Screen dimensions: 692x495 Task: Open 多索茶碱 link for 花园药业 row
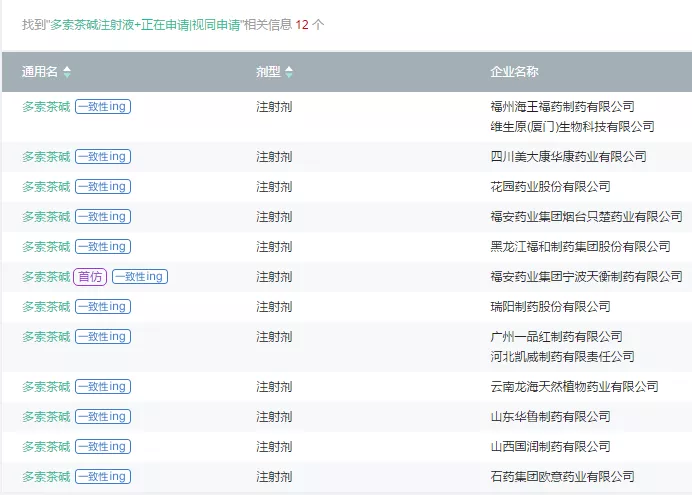[46, 187]
